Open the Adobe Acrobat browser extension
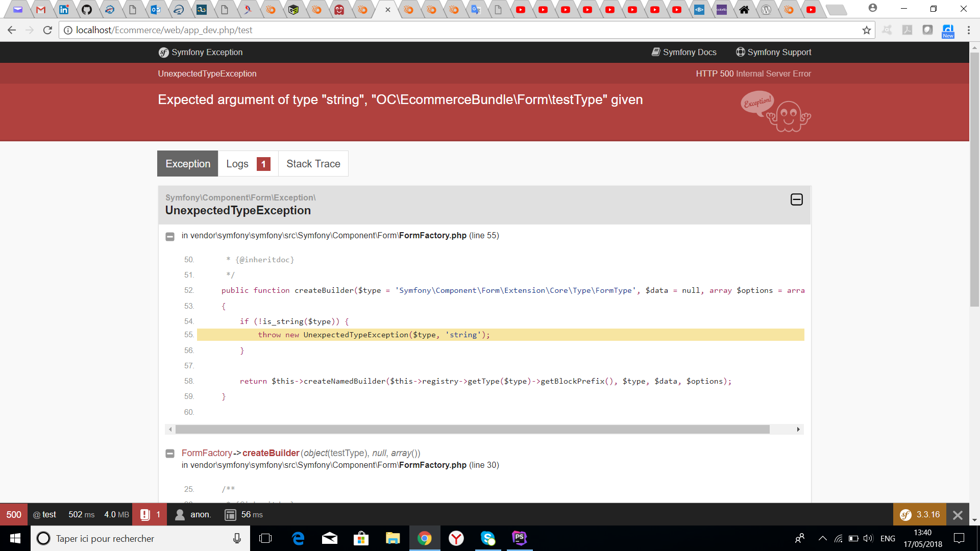This screenshot has height=551, width=980. pyautogui.click(x=908, y=30)
